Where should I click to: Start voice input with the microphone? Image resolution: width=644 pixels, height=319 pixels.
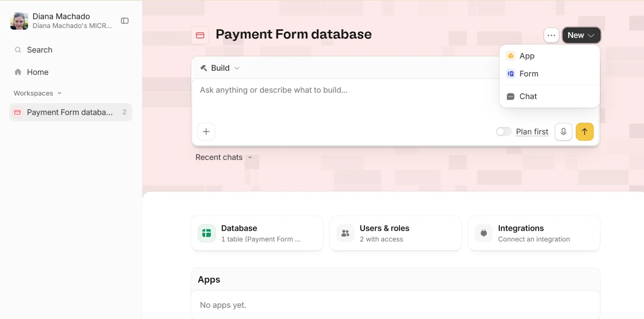tap(563, 132)
